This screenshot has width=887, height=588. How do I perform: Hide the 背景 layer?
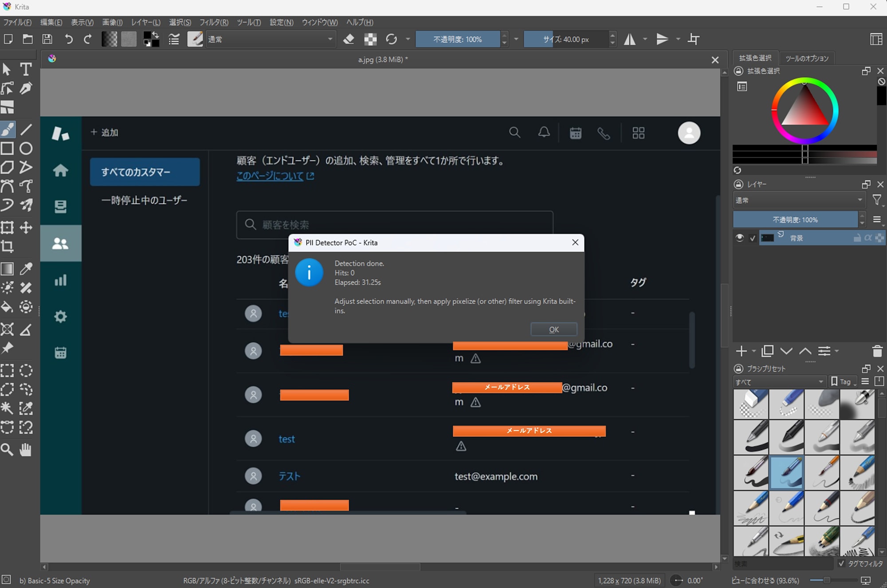(740, 238)
